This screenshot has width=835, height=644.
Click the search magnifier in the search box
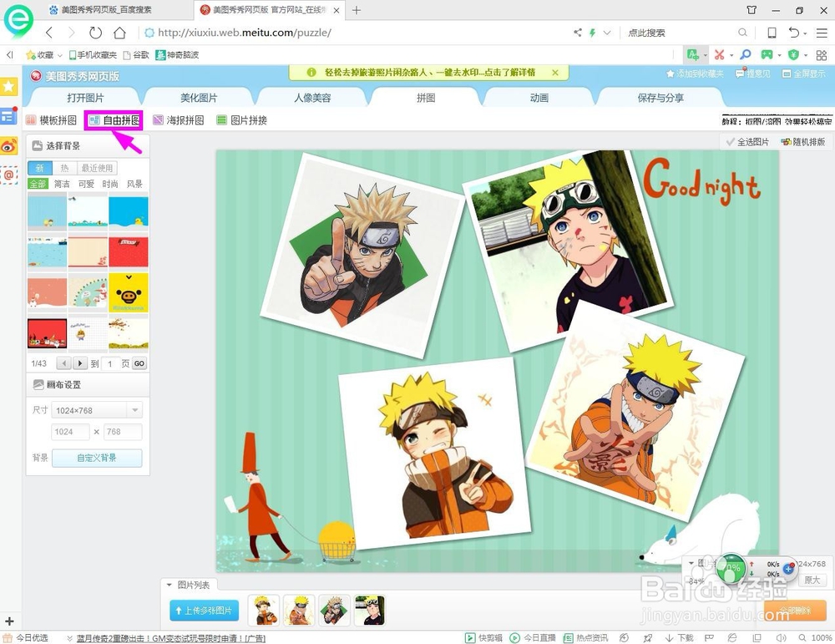742,33
